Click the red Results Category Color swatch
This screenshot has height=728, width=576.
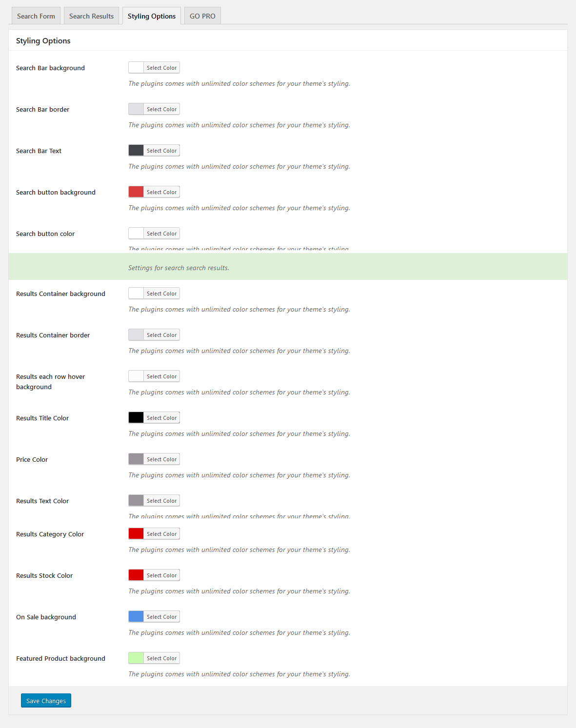coord(136,534)
